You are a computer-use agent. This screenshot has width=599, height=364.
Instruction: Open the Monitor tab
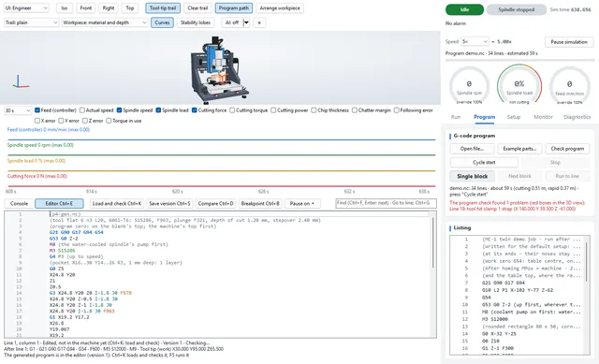[543, 117]
